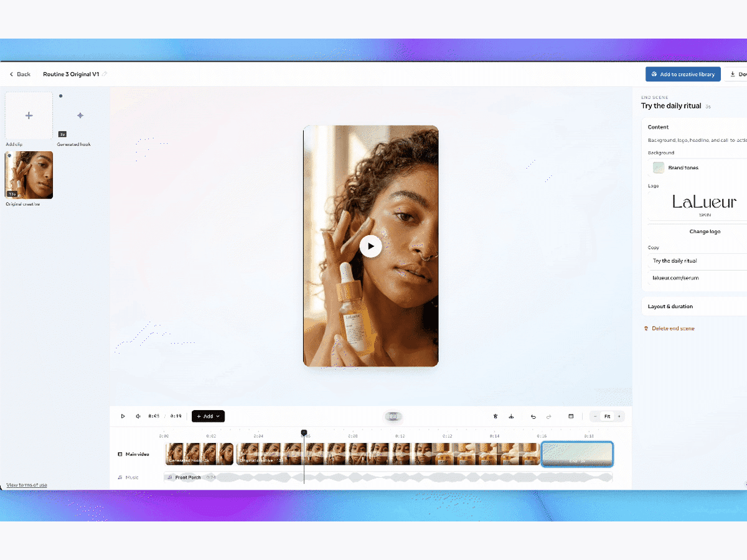Viewport: 747px width, 560px height.
Task: Select the Original creative thumbnail
Action: tap(29, 175)
